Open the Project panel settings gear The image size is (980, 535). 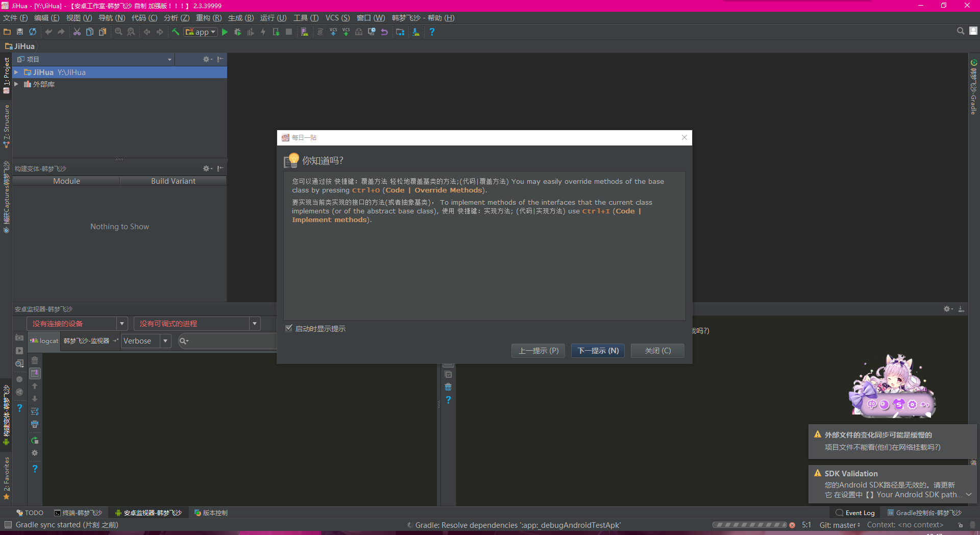[207, 59]
